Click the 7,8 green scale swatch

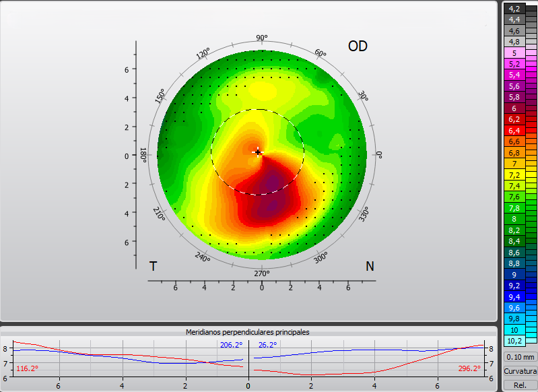pos(514,208)
